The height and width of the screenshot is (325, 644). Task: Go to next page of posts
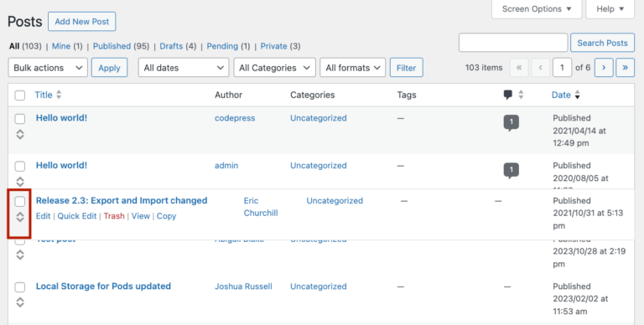(604, 68)
